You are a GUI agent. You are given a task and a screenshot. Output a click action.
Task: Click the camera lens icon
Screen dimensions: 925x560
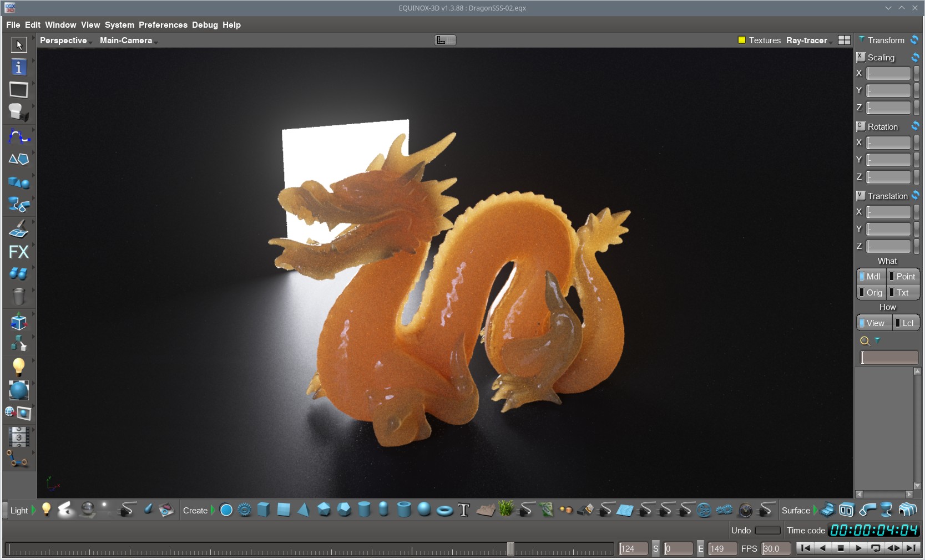tap(745, 510)
